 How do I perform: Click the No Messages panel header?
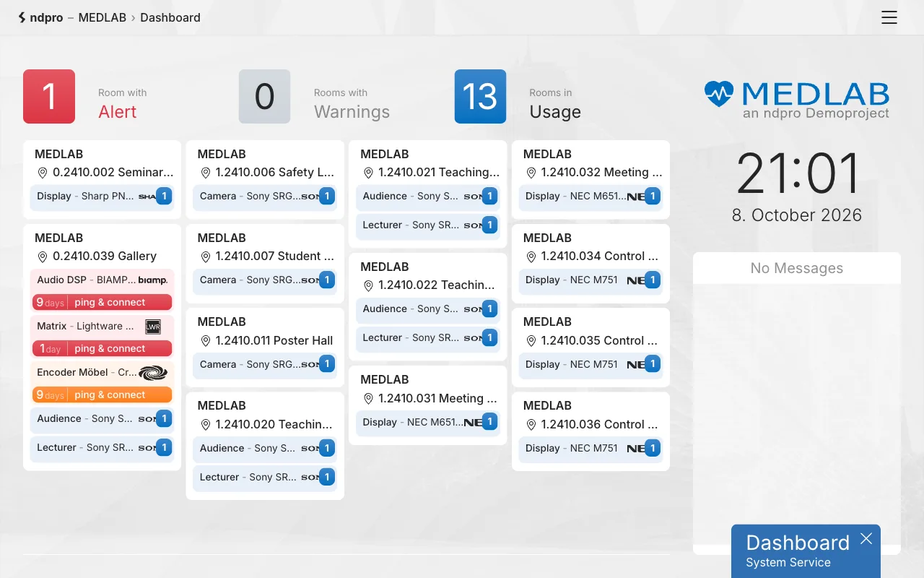[x=797, y=269]
